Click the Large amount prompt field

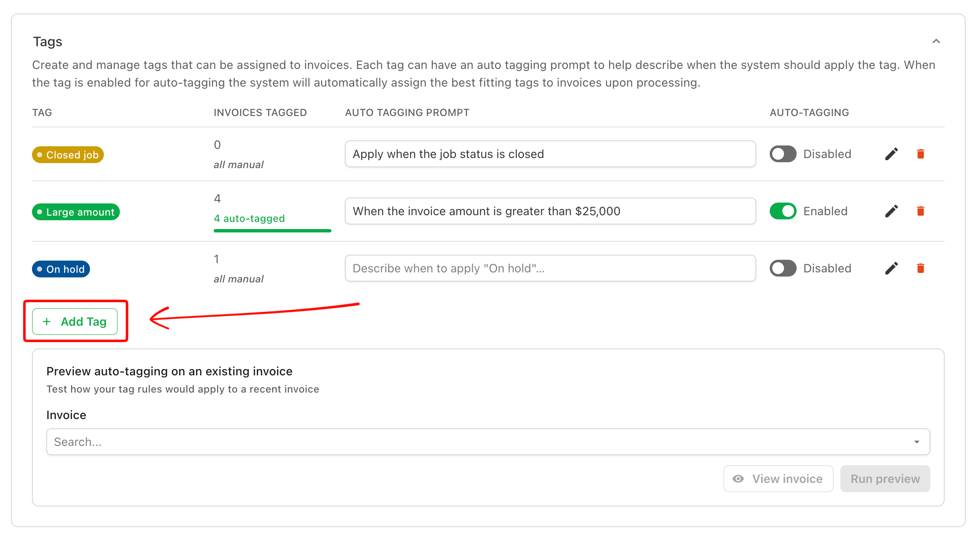(x=550, y=211)
